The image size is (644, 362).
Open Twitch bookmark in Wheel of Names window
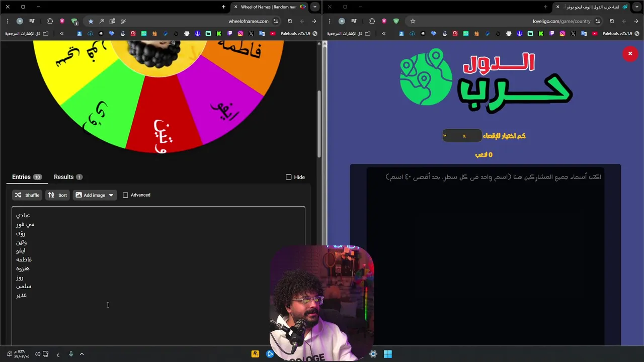[x=229, y=34]
